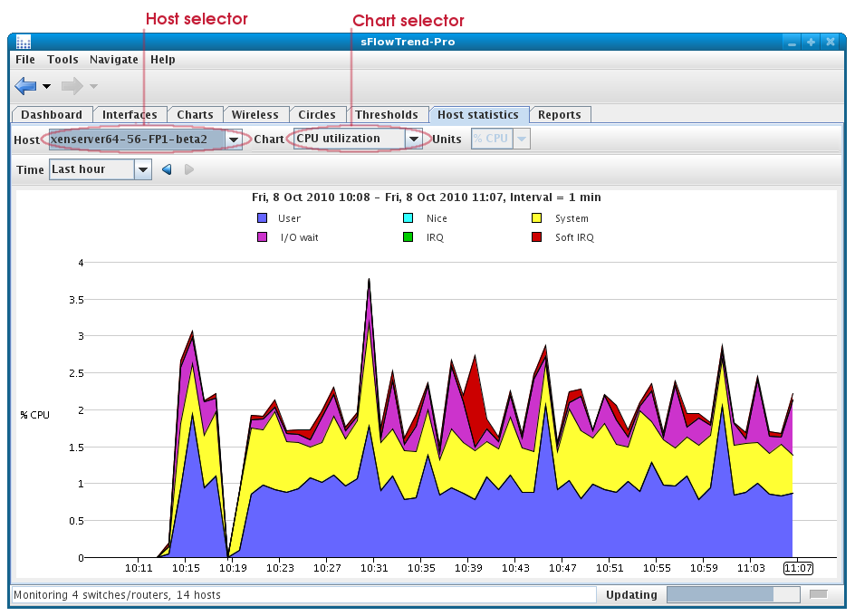Expand the Host selector dropdown
This screenshot has height=616, width=855.
coord(234,140)
